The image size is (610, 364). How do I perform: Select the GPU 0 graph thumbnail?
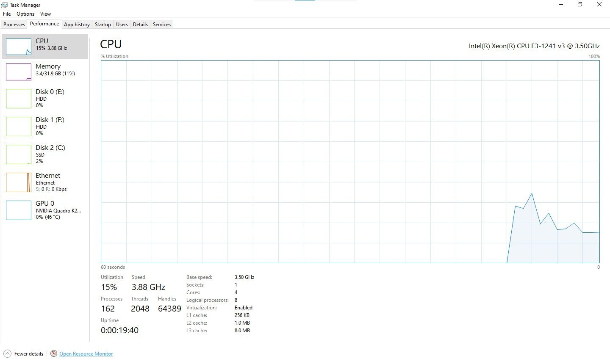[19, 210]
